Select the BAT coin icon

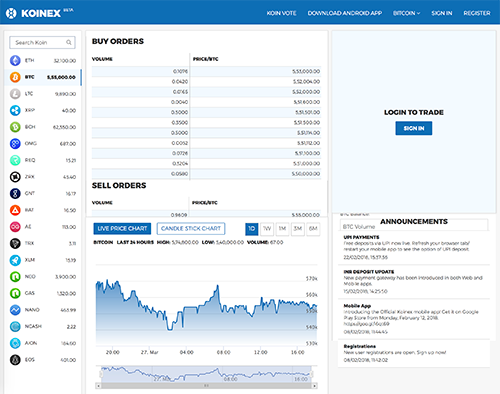pos(15,210)
